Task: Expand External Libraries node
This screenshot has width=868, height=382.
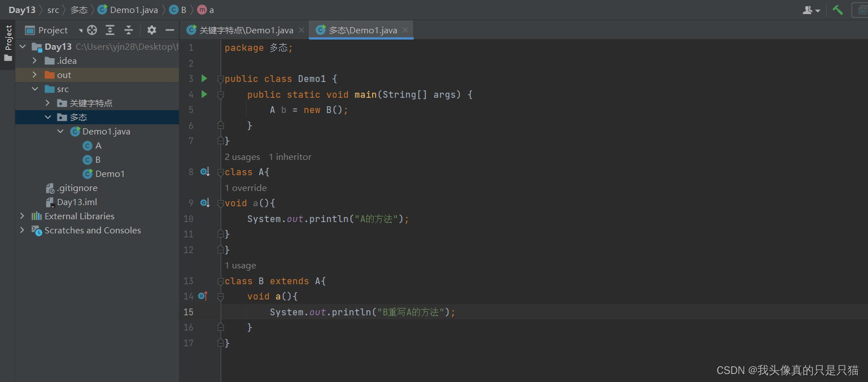Action: (22, 216)
